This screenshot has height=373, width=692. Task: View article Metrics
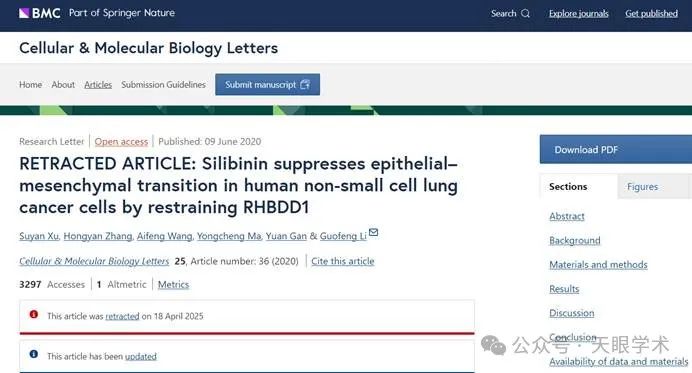coord(173,285)
